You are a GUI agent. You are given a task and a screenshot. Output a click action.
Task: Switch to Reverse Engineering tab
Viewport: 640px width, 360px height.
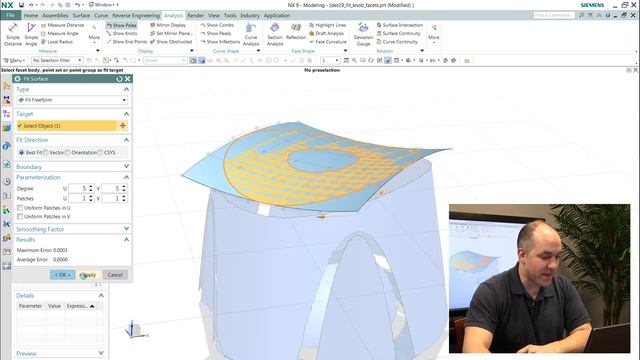click(x=136, y=16)
